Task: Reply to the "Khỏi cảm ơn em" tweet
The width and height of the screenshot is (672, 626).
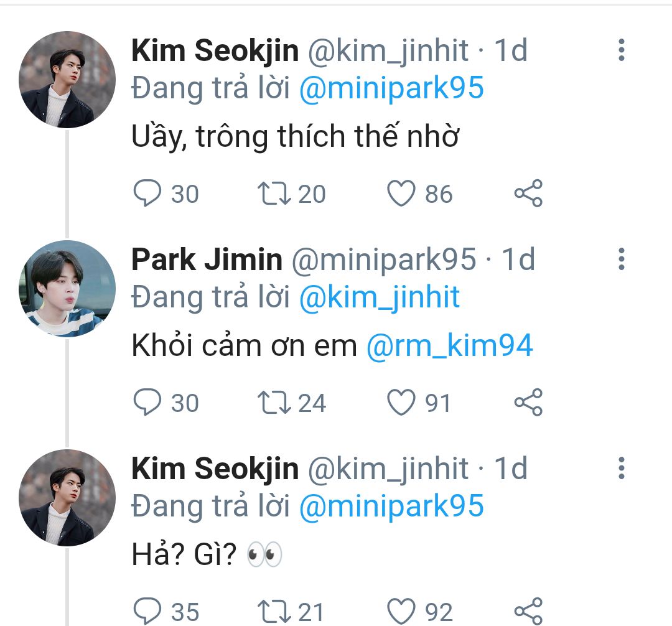Action: pyautogui.click(x=147, y=403)
